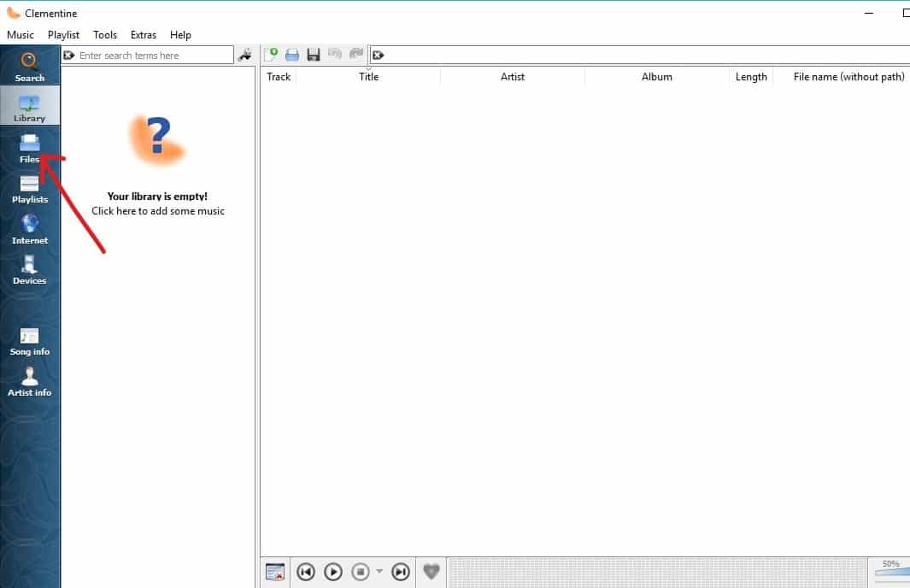
Task: Click the empty library question mark image
Action: [x=156, y=138]
